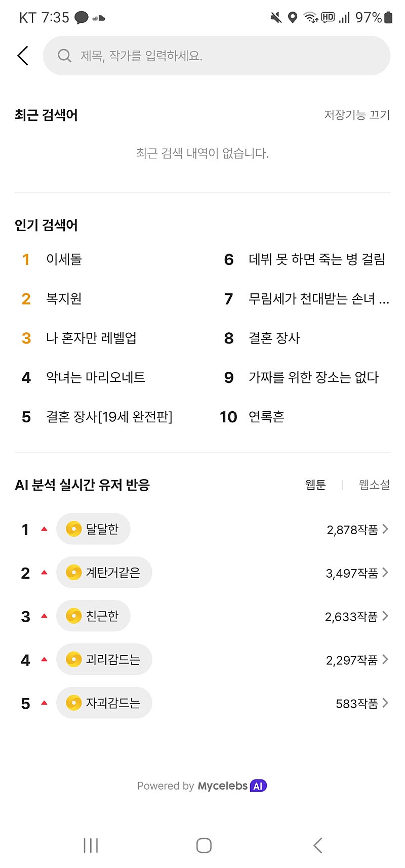405x868 pixels.
Task: Open the Mycelebs AI badge
Action: [x=258, y=786]
